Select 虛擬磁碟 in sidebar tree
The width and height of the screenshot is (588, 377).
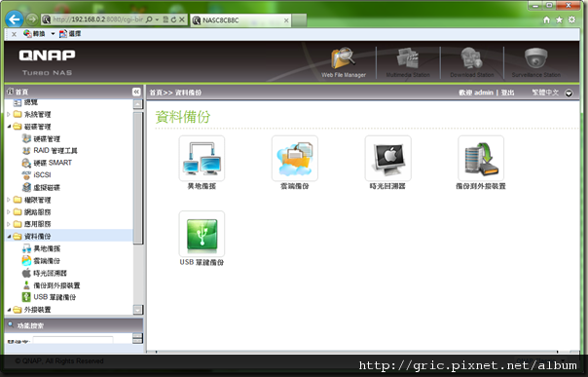pos(47,187)
